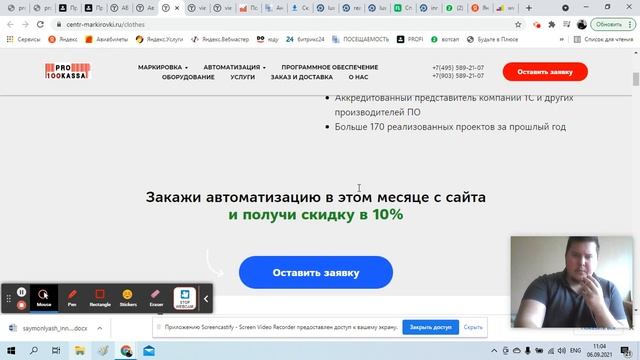Go forward in browser history
Viewport: 640px width, 360px height.
25,24
